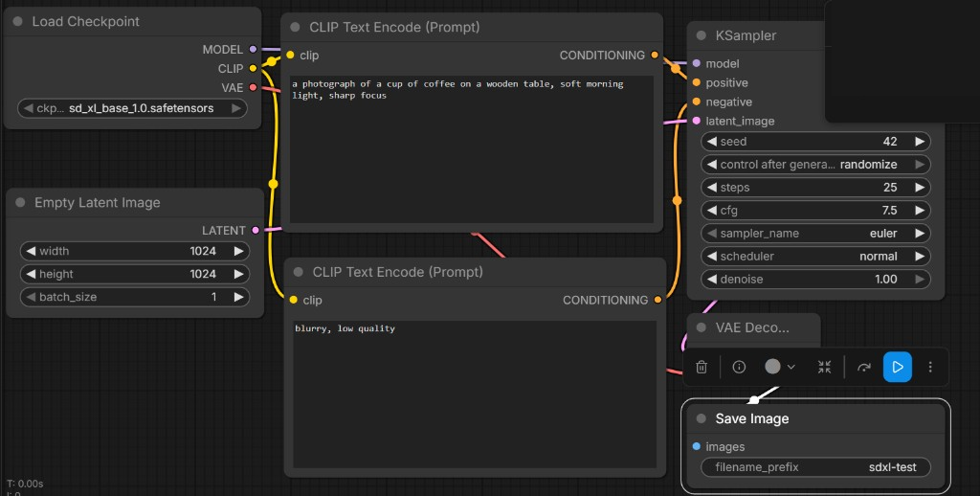Open the control after generate randomize combo
The height and width of the screenshot is (496, 980).
(815, 165)
